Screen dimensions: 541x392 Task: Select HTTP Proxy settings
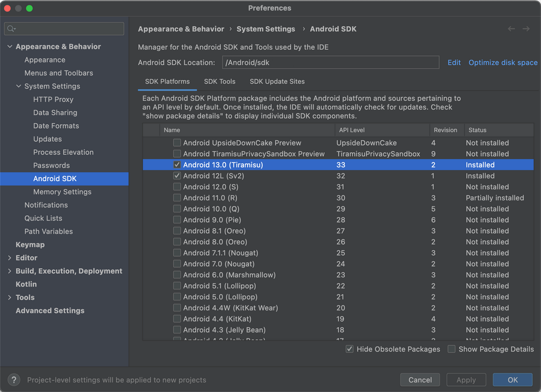[x=53, y=100]
